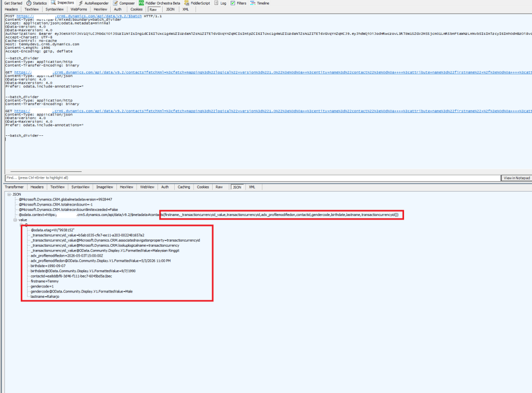Image resolution: width=532 pixels, height=393 pixels.
Task: Select totalrecordcountlimitexceeded=False node
Action: [x=68, y=210]
